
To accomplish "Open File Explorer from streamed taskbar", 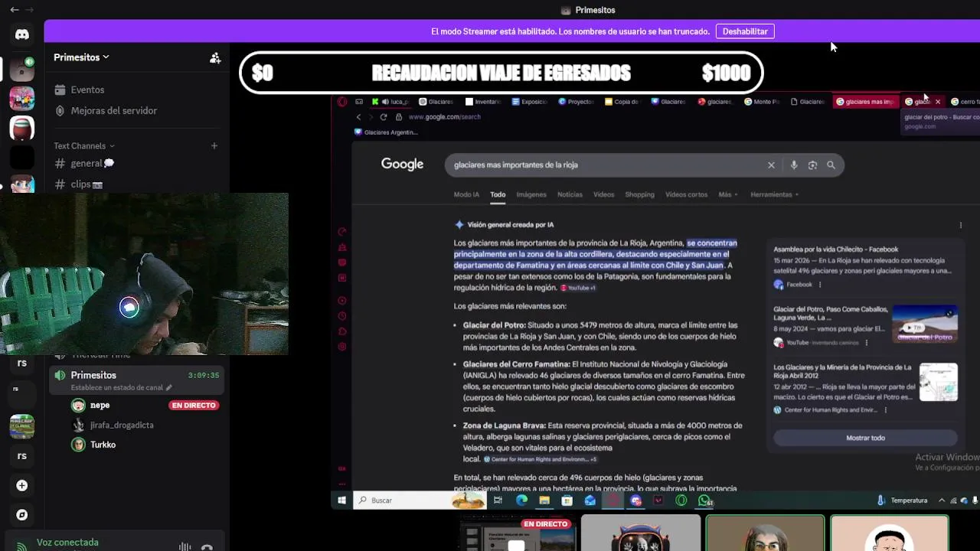I will (x=544, y=500).
